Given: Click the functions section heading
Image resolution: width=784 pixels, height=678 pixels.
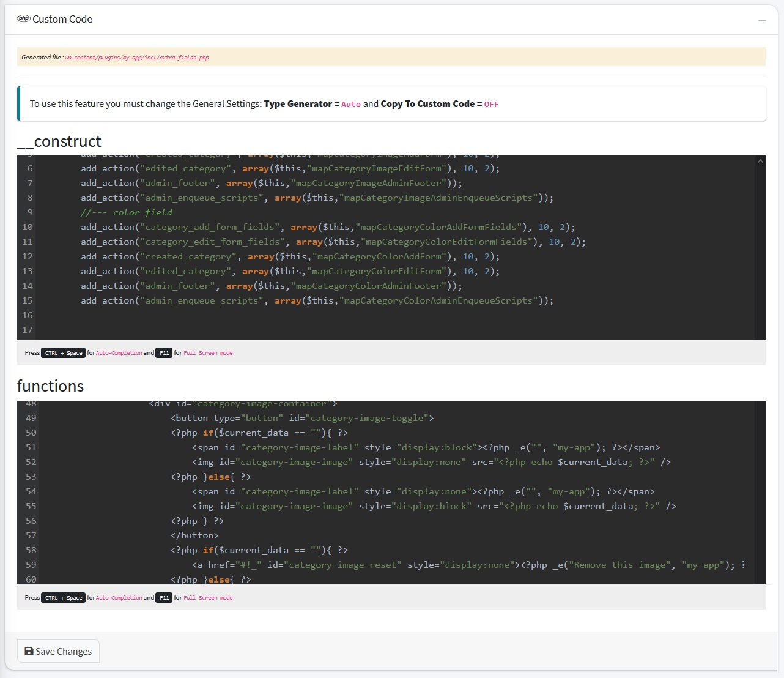Looking at the screenshot, I should click(x=51, y=386).
